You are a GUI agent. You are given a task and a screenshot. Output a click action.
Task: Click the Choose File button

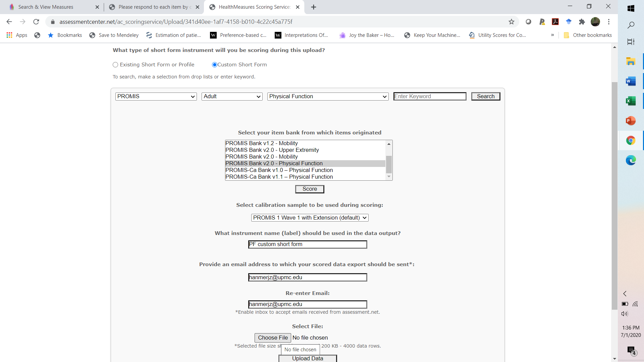(x=273, y=338)
